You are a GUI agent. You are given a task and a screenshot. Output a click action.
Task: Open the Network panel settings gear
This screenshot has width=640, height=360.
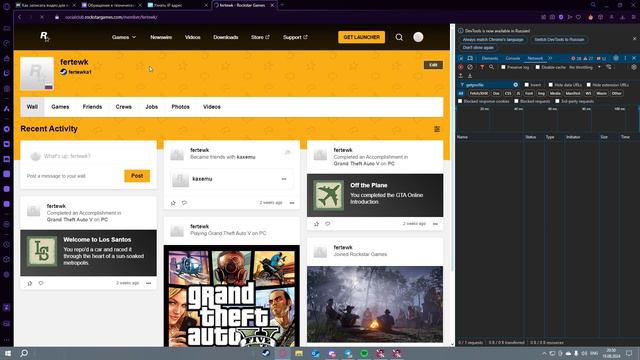(634, 67)
